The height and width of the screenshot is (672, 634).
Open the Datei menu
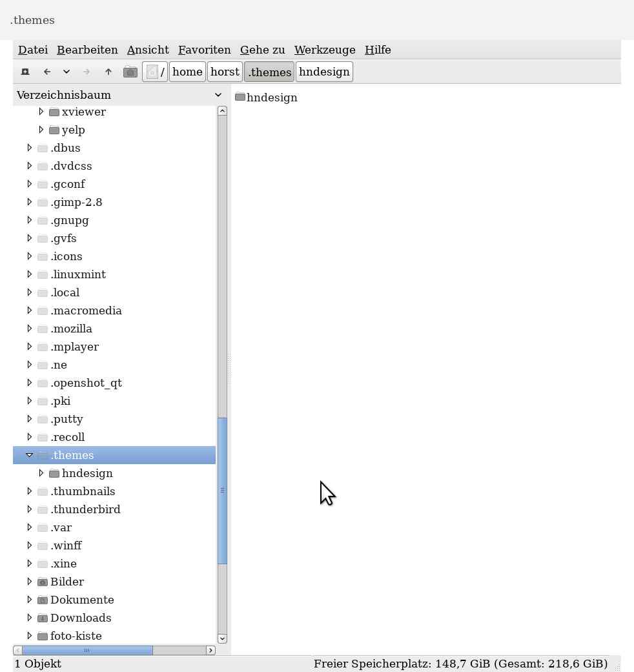(x=32, y=50)
